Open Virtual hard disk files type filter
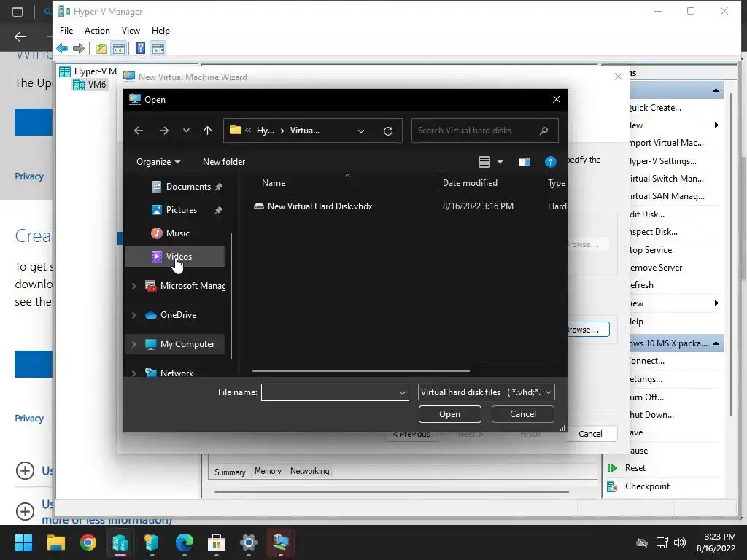 [x=487, y=392]
